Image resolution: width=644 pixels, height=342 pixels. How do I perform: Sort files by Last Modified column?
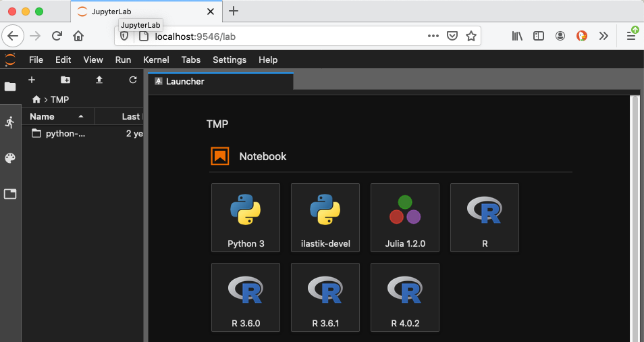coord(119,116)
